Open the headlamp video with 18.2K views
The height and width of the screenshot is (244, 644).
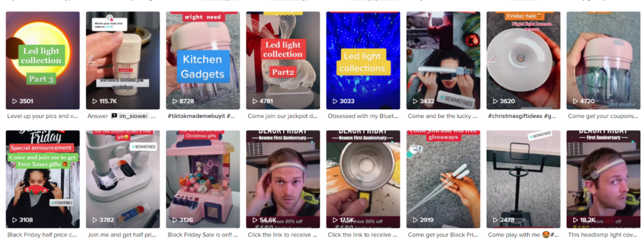point(603,179)
